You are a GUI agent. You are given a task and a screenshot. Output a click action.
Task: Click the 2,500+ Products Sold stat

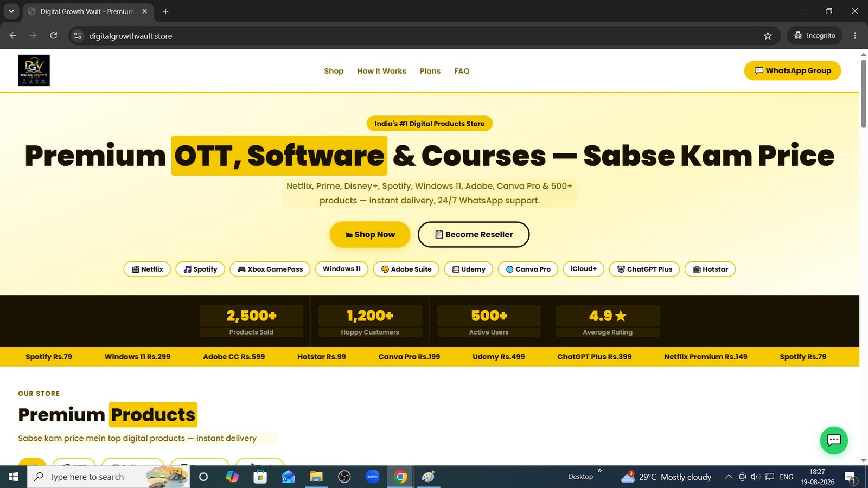point(251,321)
